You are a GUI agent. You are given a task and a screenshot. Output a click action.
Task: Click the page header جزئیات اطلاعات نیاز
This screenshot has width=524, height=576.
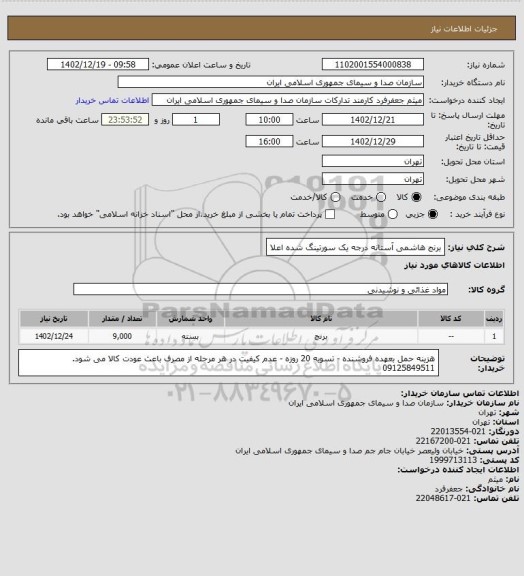pyautogui.click(x=464, y=29)
